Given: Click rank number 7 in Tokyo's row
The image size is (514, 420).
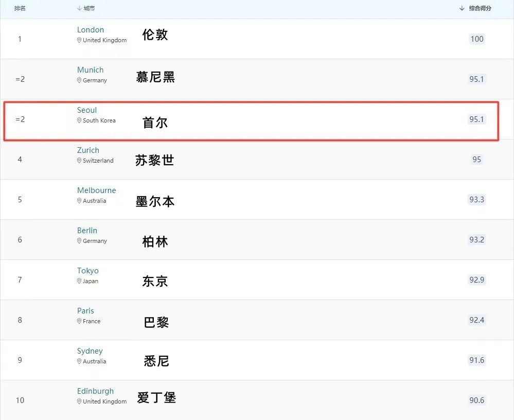Looking at the screenshot, I should pyautogui.click(x=20, y=279).
